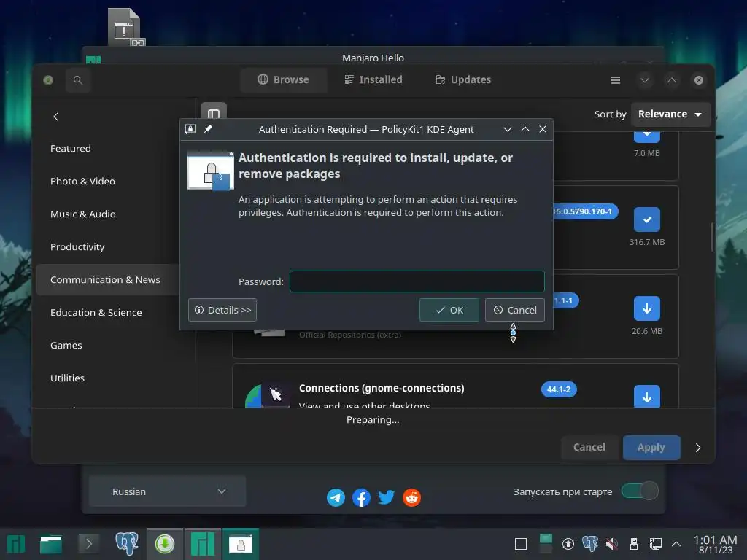747x560 pixels.
Task: Open the Telegram link in Manjaro Hello
Action: point(336,497)
